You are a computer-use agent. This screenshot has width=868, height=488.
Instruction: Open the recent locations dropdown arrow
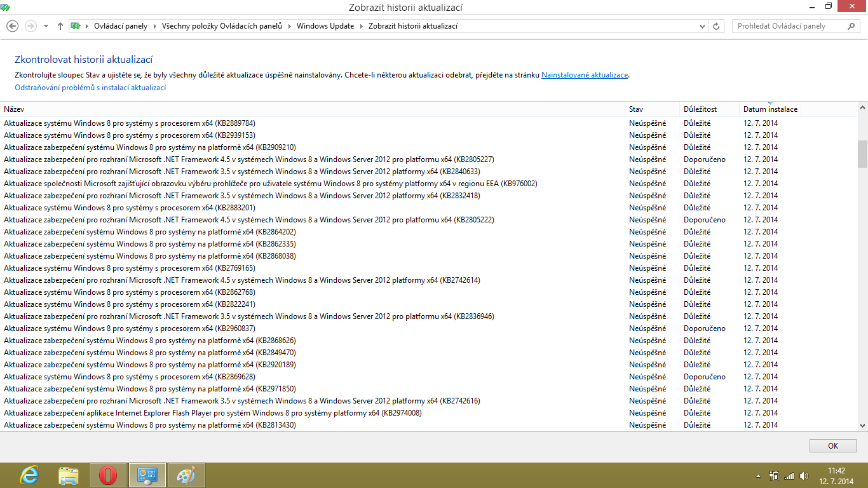(x=46, y=27)
